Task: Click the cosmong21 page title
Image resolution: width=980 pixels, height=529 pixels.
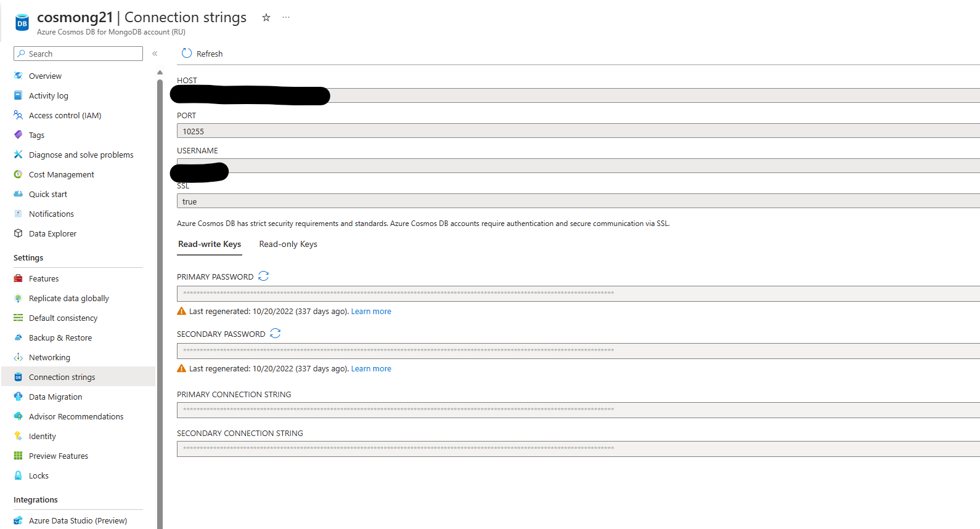Action: click(75, 17)
